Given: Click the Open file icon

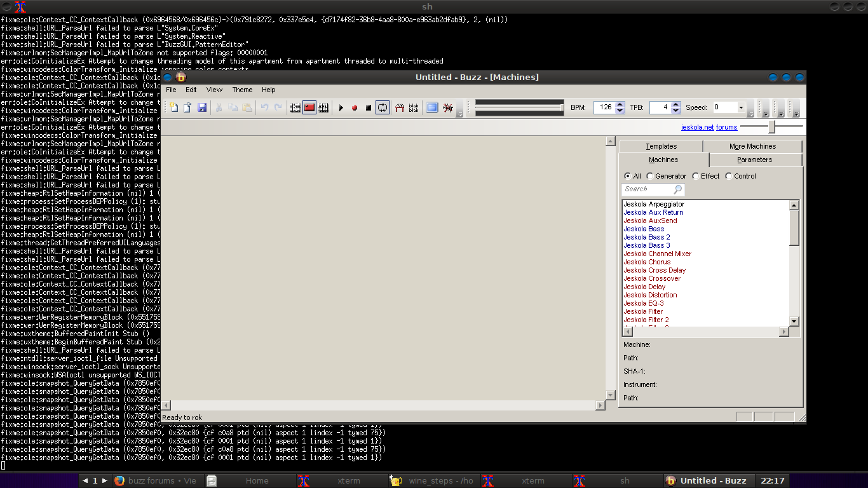Looking at the screenshot, I should point(187,107).
